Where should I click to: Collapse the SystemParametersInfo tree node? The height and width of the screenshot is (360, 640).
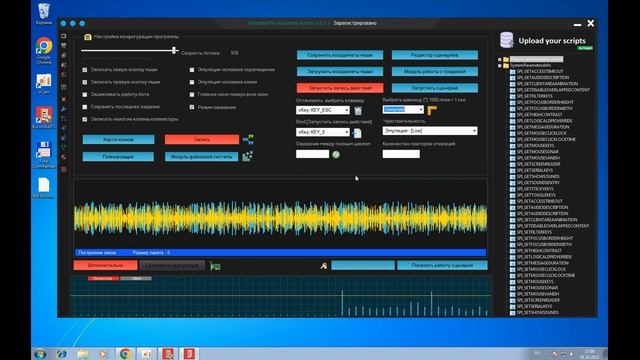(x=500, y=65)
